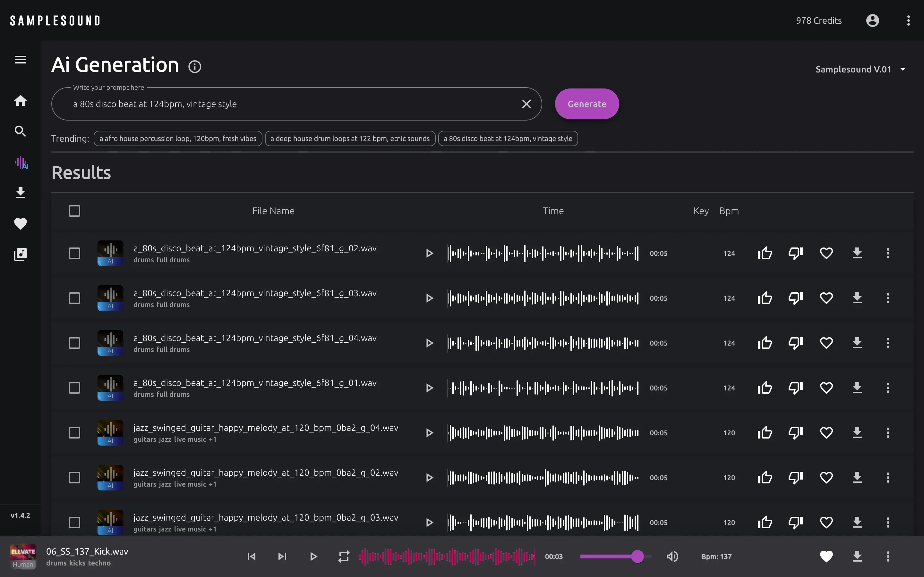
Task: Click the downloads sidebar icon
Action: pyautogui.click(x=21, y=193)
